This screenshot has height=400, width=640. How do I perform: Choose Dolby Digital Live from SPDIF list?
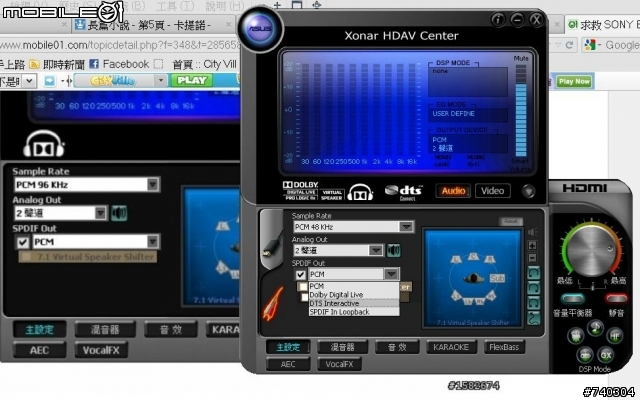click(x=353, y=295)
